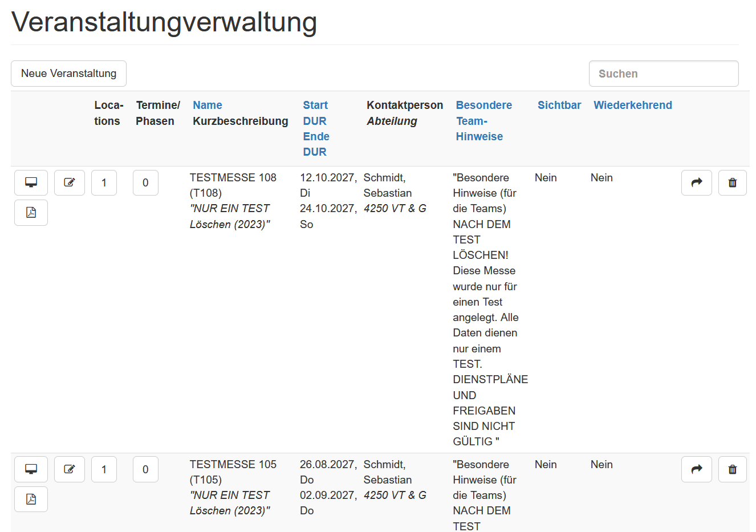Open the preview monitor icon for TESTMESSE 108
The width and height of the screenshot is (756, 532).
coord(31,182)
